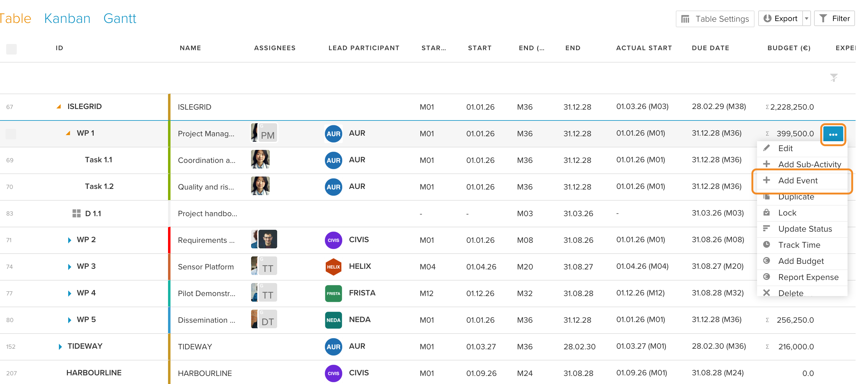Select Add Sub-Activity in the menu
Image resolution: width=868 pixels, height=384 pixels.
point(802,164)
